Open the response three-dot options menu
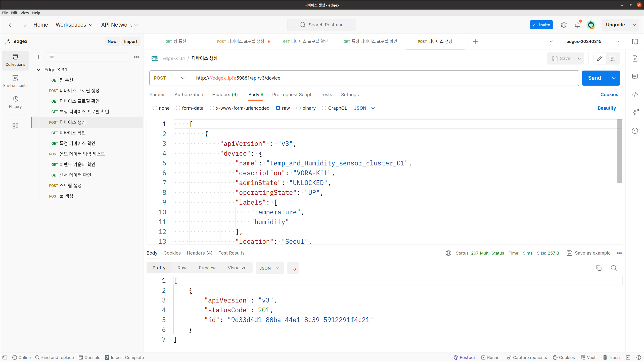 [619, 253]
